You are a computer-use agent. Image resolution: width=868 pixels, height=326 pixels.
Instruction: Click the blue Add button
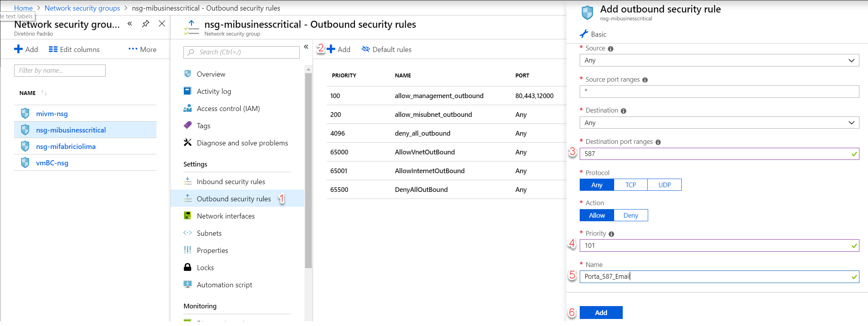pos(601,313)
